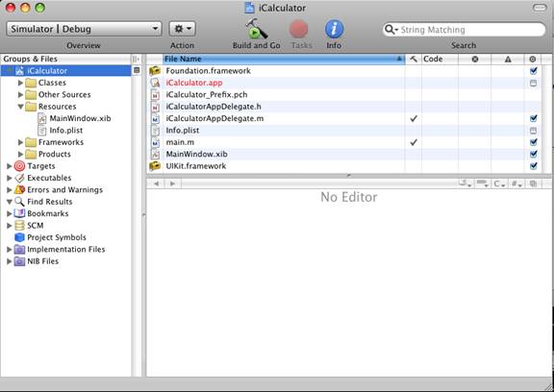Click the target membership column header icon
Screen dimensions: 554x392
click(x=533, y=59)
